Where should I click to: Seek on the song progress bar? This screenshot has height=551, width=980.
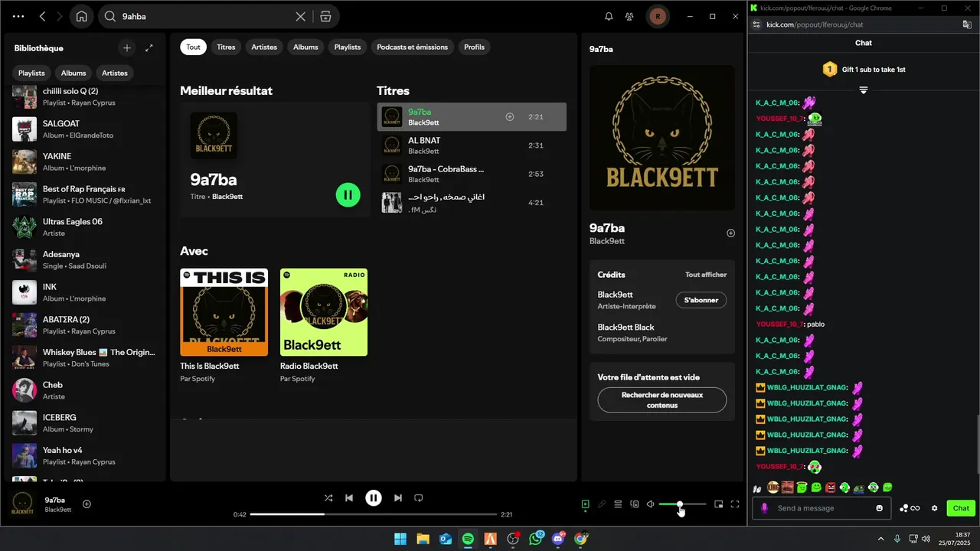click(x=374, y=515)
